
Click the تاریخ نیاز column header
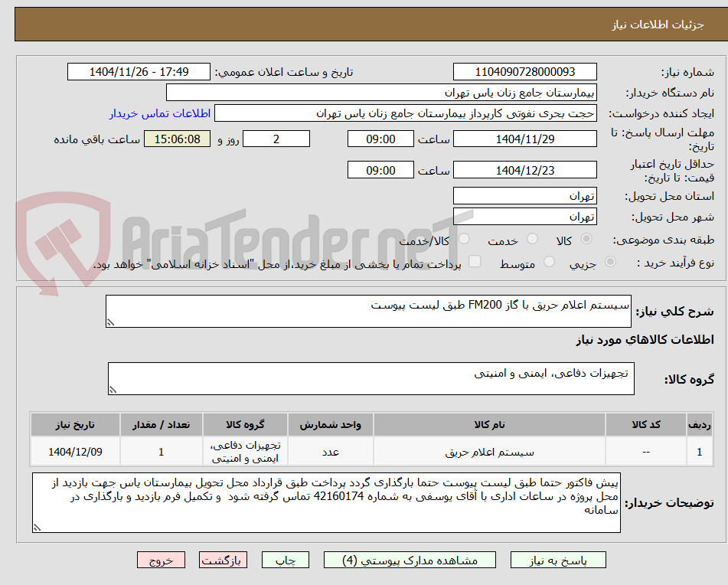(75, 424)
